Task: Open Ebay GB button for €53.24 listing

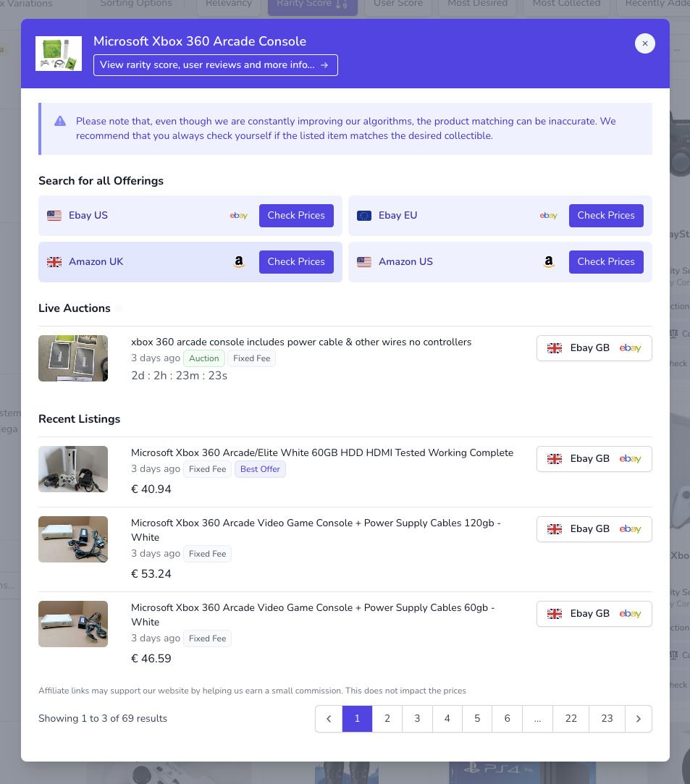Action: coord(594,529)
